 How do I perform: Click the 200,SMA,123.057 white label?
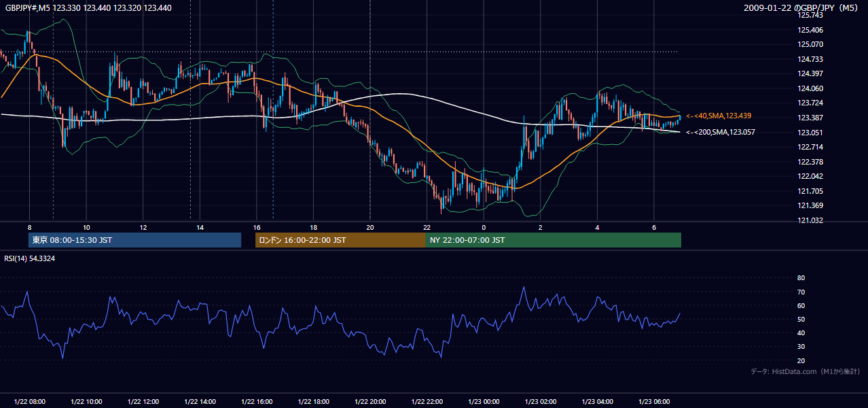click(x=721, y=133)
